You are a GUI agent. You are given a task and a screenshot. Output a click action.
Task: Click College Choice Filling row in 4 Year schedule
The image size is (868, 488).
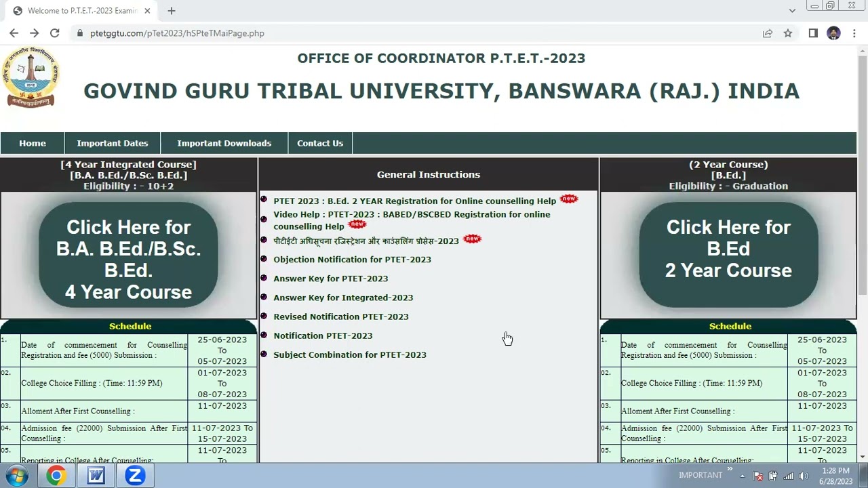[x=128, y=383]
